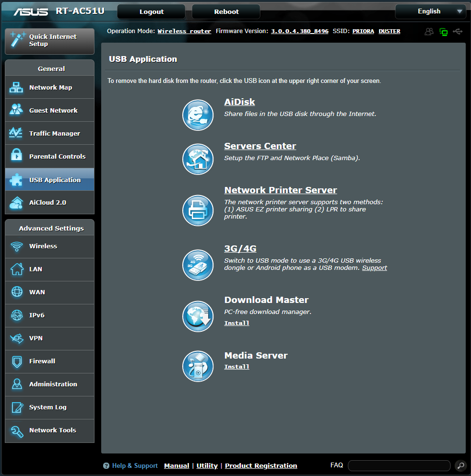Click the Network Printer Server link
This screenshot has width=471, height=476.
tap(281, 190)
